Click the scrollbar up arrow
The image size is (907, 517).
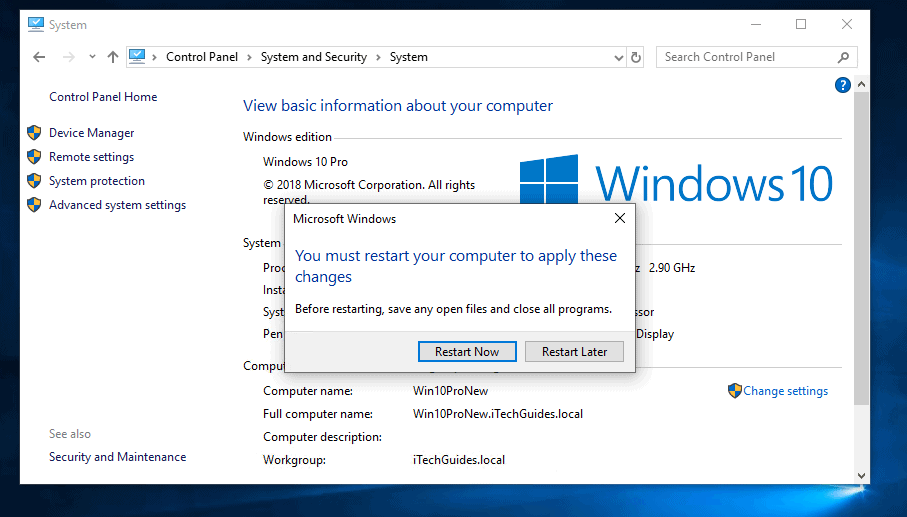(x=861, y=84)
